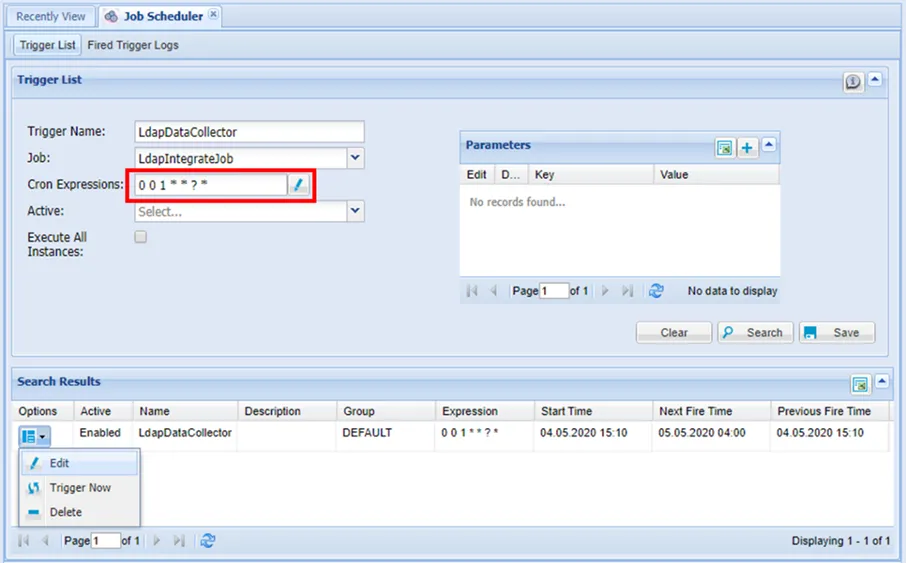Click the Edit column header in Parameters

tap(477, 175)
